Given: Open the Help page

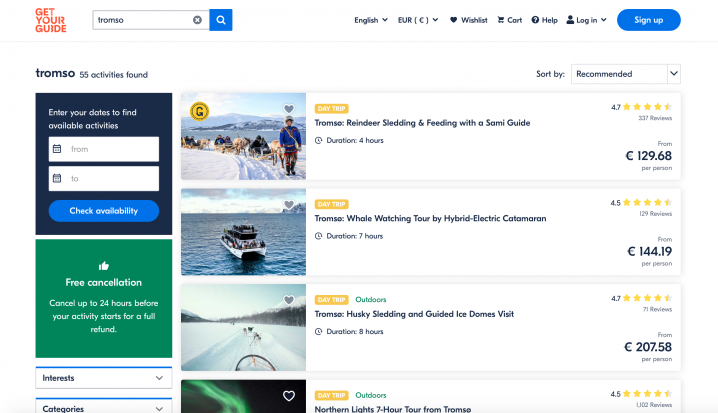Looking at the screenshot, I should (x=544, y=20).
